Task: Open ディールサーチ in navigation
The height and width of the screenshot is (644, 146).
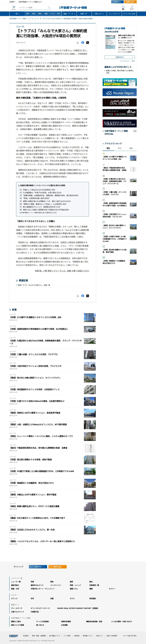Action: (x=114, y=14)
